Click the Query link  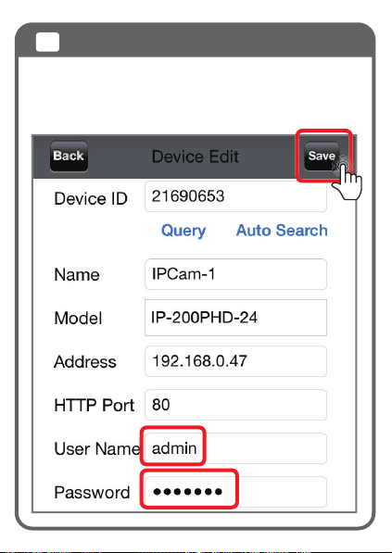183,231
